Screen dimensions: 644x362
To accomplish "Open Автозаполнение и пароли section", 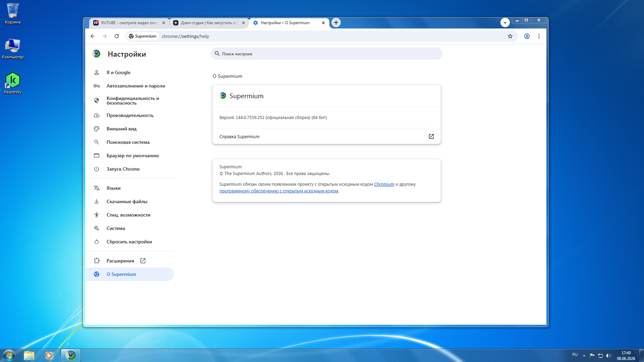I will coord(130,86).
